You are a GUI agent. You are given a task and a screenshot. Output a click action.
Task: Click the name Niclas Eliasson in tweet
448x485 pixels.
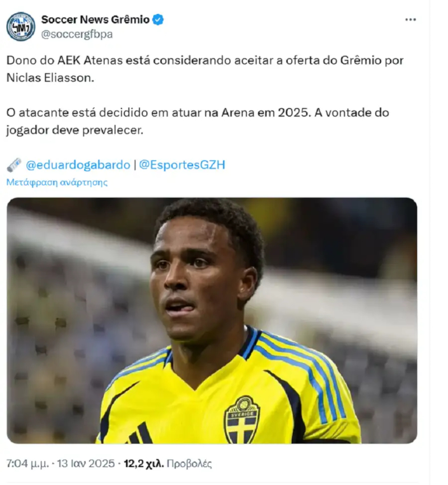[50, 78]
